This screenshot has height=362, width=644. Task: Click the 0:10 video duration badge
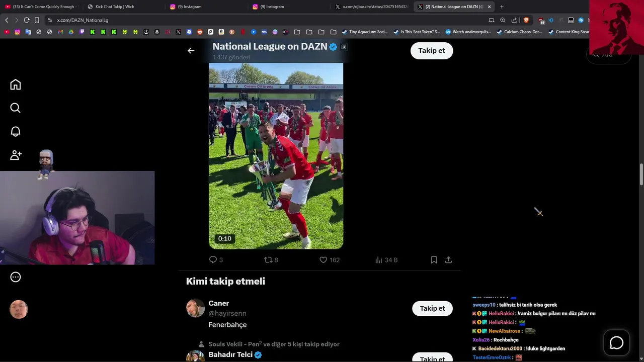click(x=225, y=239)
